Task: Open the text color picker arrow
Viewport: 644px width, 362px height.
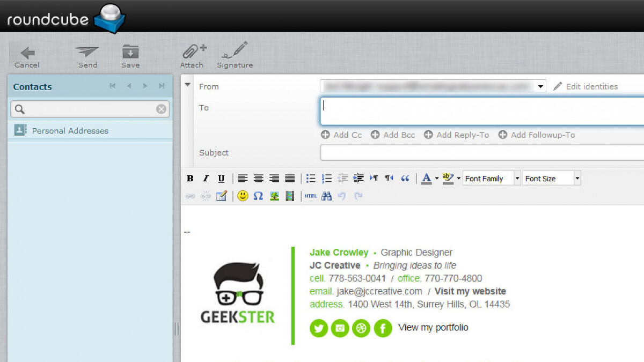Action: click(437, 179)
